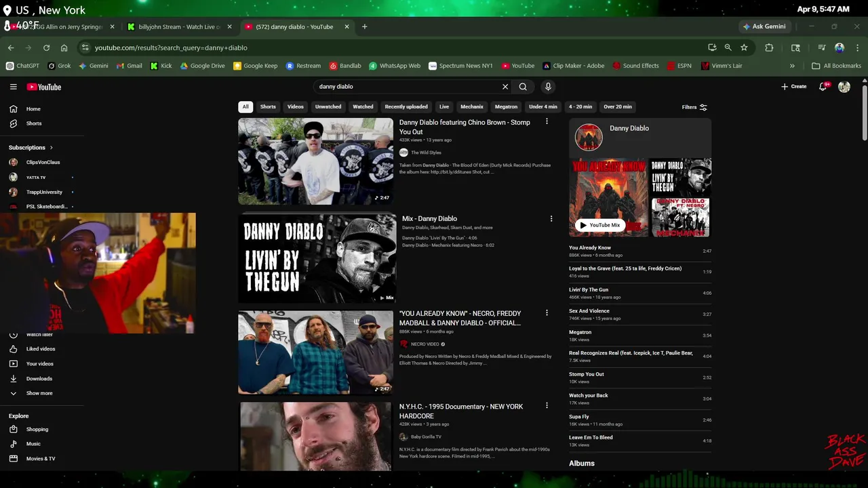Open Baby Gorilla TV channel
Screen dimensions: 868x488
pos(426,437)
